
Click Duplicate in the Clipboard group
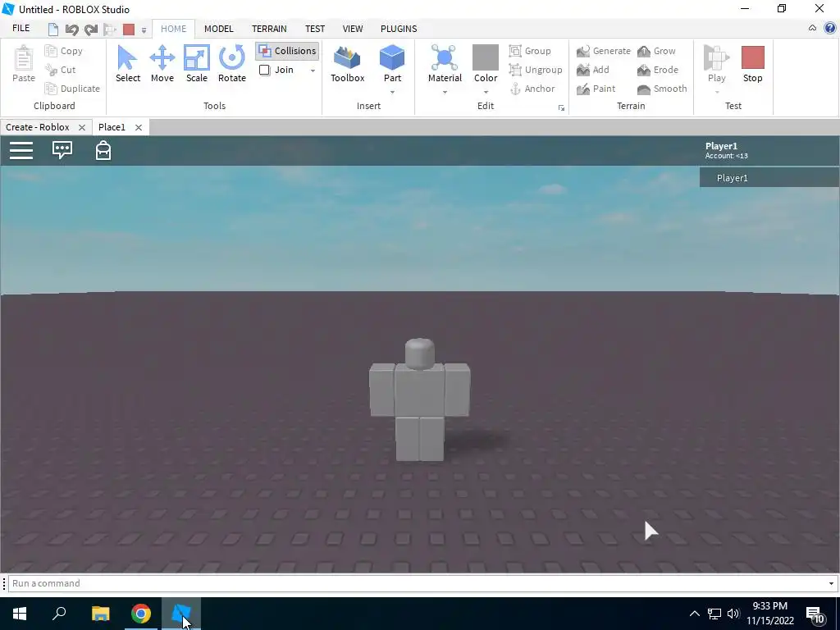pos(72,89)
